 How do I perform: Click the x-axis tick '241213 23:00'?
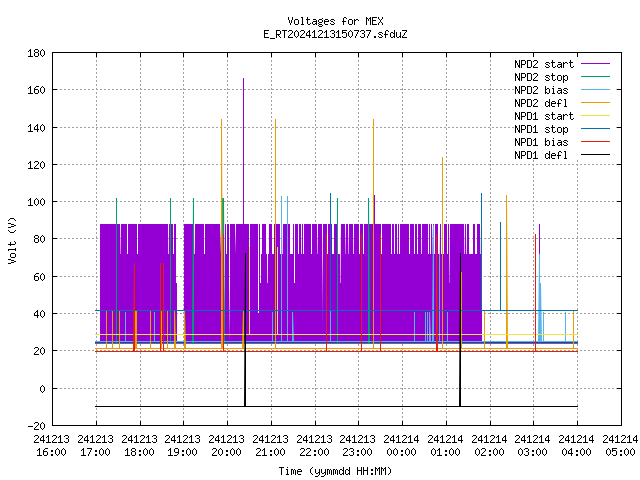point(358,446)
